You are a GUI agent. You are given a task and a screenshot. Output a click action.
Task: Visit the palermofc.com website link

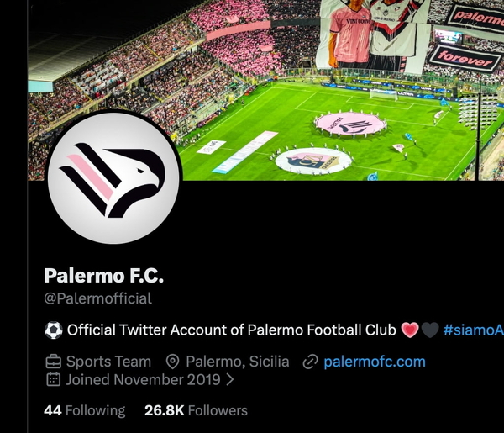[x=375, y=362]
